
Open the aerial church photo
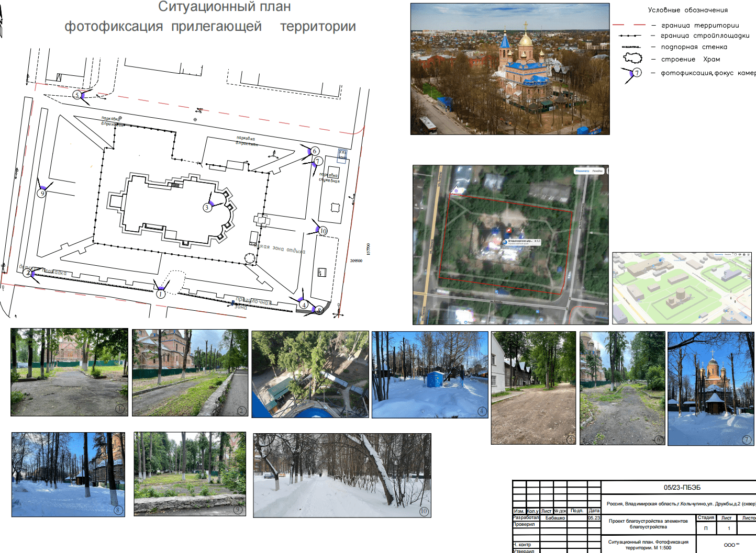pos(510,69)
